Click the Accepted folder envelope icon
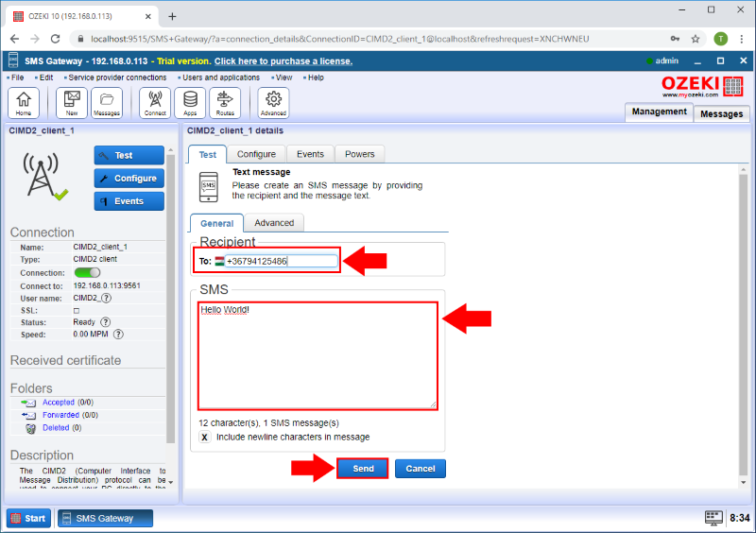This screenshot has width=756, height=533. 28,403
